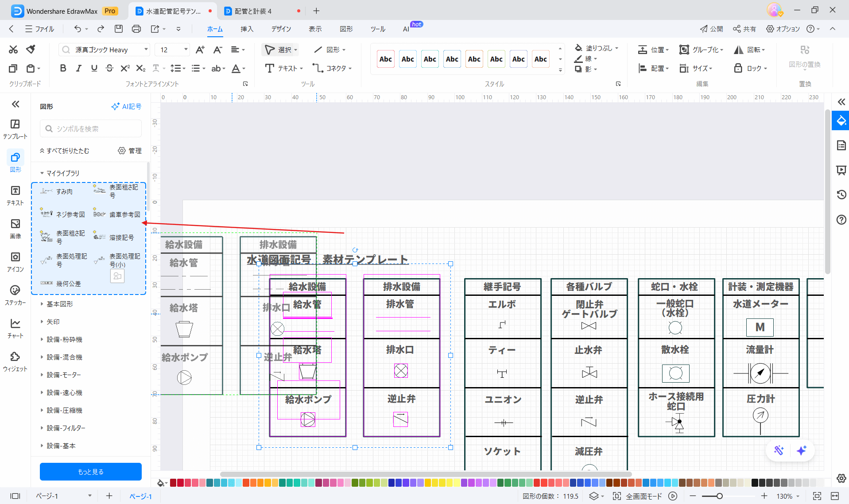
Task: Enter 全画面モード from the status bar
Action: [x=644, y=496]
